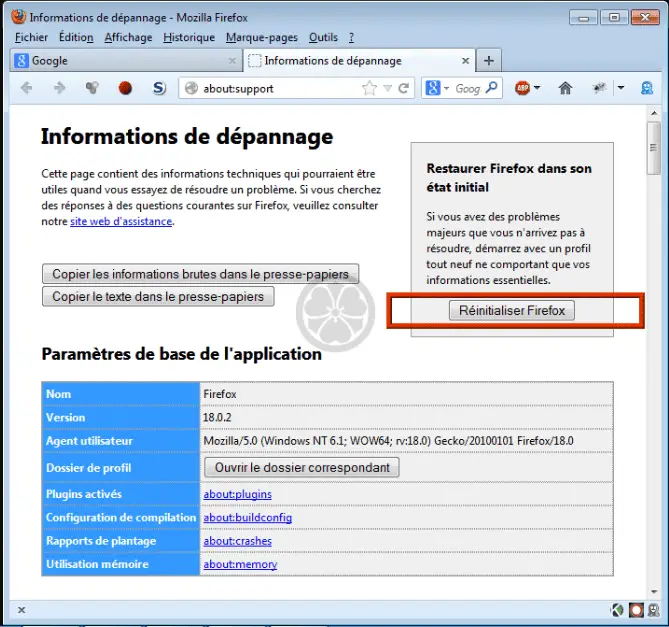This screenshot has width=669, height=627.
Task: Bookmark page with the star icon
Action: (x=369, y=88)
